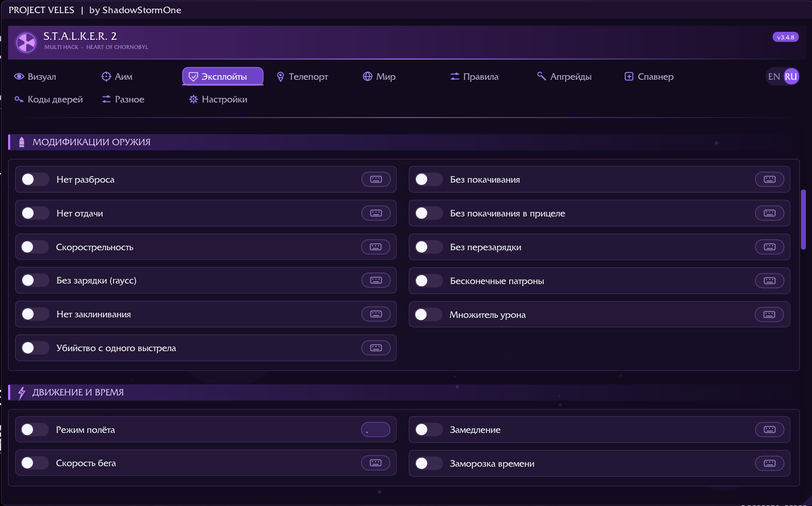Viewport: 812px width, 506px height.
Task: Click keyboard icon for Без покачивания
Action: click(770, 180)
